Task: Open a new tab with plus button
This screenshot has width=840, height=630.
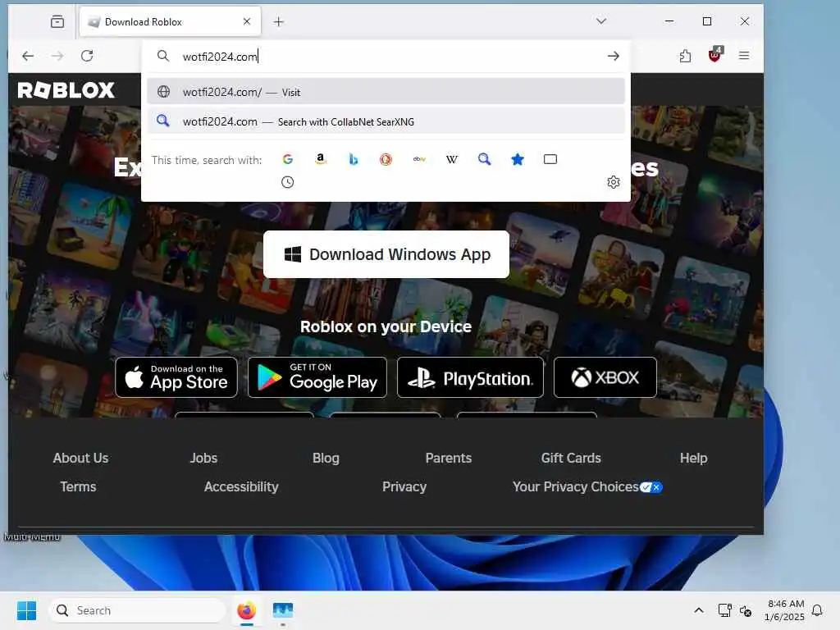Action: pyautogui.click(x=279, y=21)
